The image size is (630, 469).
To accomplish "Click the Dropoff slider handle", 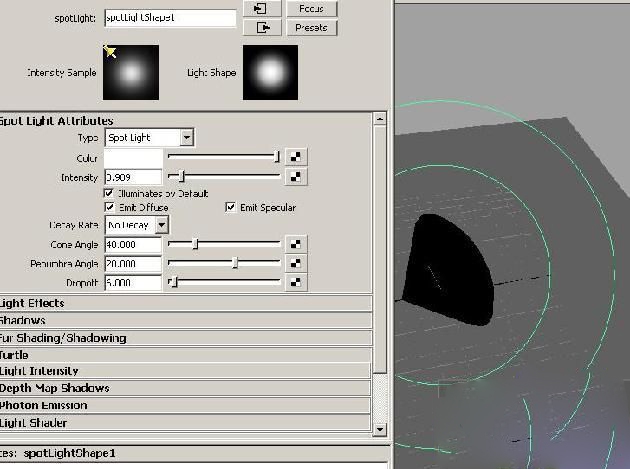I will click(173, 282).
